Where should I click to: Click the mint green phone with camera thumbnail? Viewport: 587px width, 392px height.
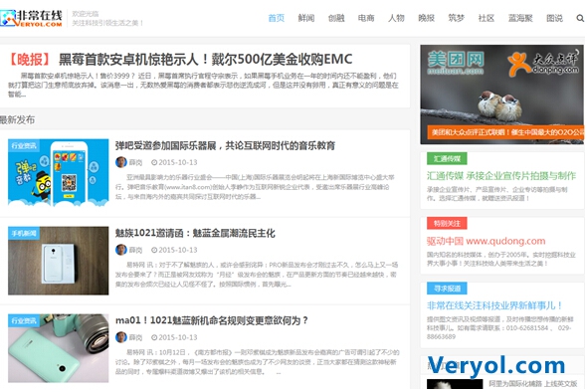pyautogui.click(x=59, y=348)
